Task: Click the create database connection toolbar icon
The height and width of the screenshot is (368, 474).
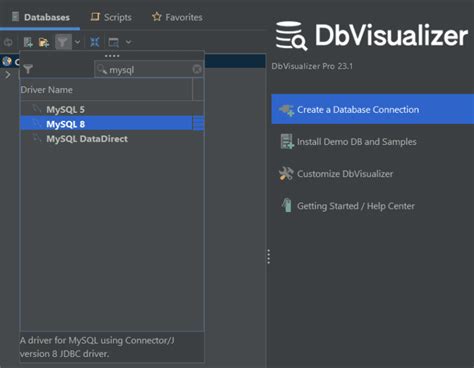Action: [x=28, y=42]
